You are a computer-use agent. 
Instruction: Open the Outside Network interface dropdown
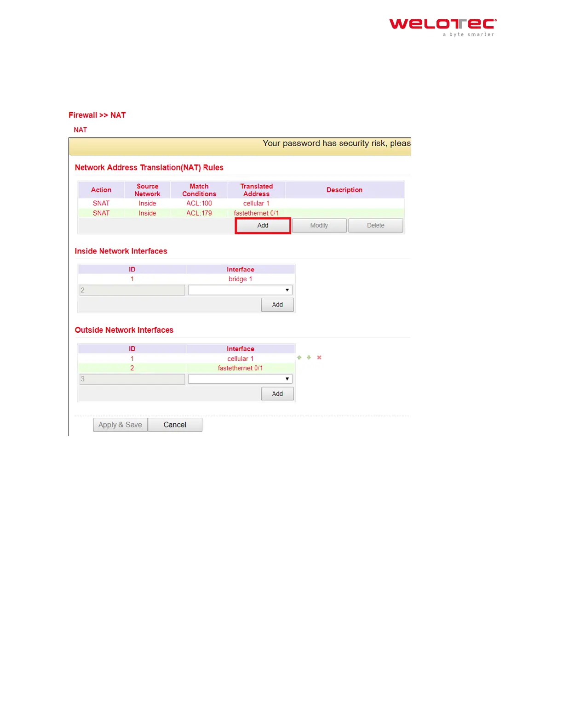pos(240,379)
